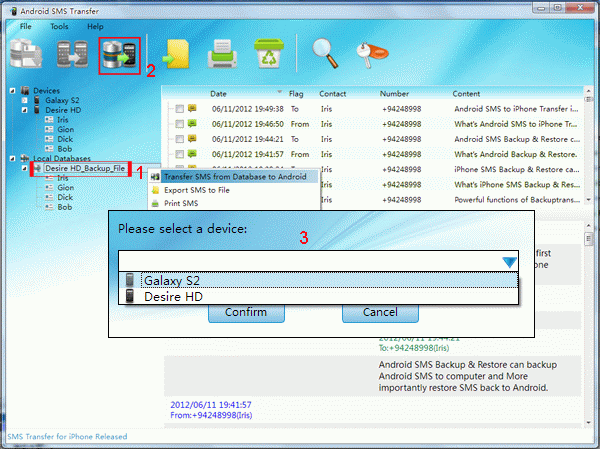Click the timestamp '2012/06/11 19:41:57'
The image size is (600, 449).
click(x=211, y=405)
